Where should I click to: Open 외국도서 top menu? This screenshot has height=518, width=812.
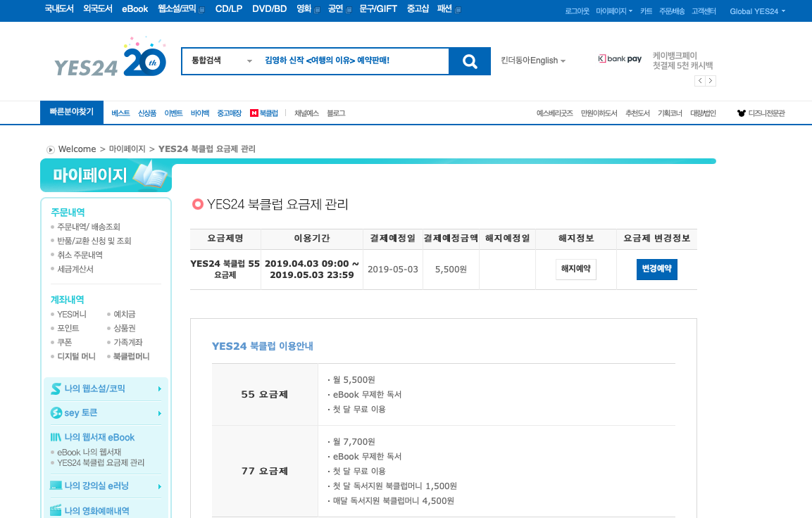pos(98,8)
